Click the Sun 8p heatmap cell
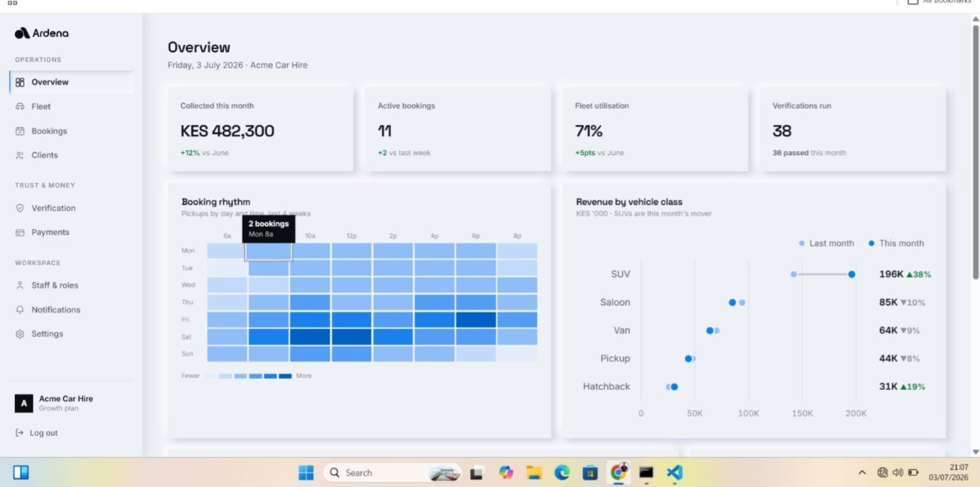Viewport: 980px width, 487px height. click(x=517, y=354)
